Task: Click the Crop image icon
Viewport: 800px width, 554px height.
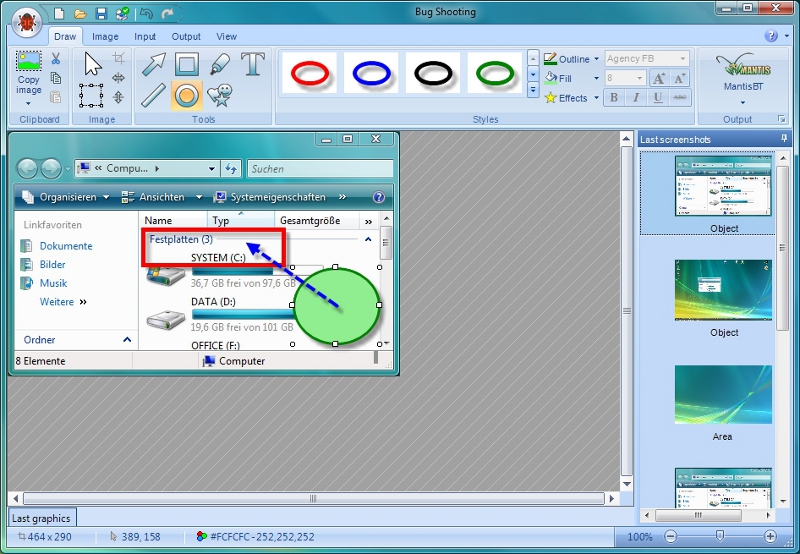Action: [119, 59]
